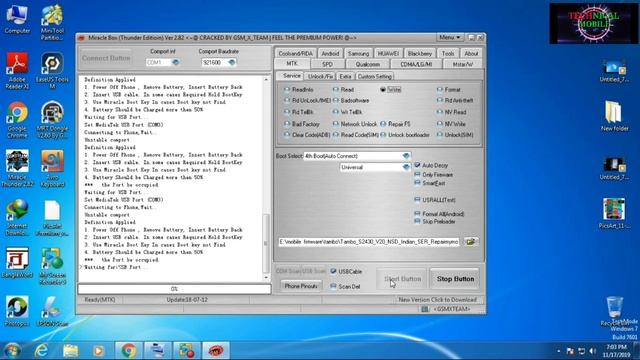The width and height of the screenshot is (640, 360).
Task: Open MRT Dongle desktop shortcut
Action: click(52, 119)
